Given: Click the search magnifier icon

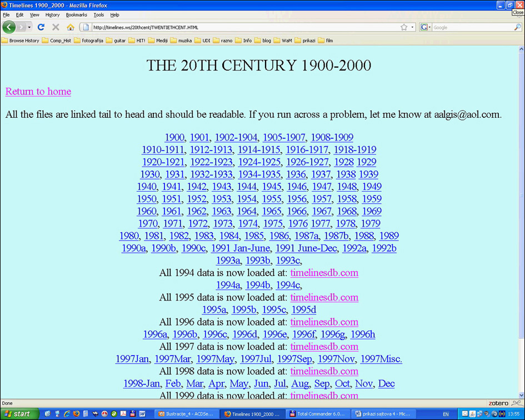Looking at the screenshot, I should pyautogui.click(x=518, y=27).
